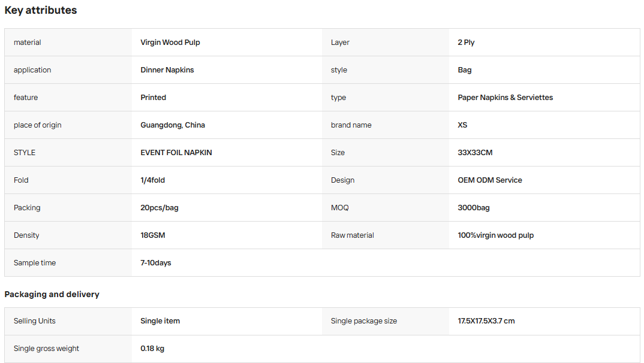Click the 'Packaging and delivery' heading
The height and width of the screenshot is (363, 644).
(x=52, y=294)
